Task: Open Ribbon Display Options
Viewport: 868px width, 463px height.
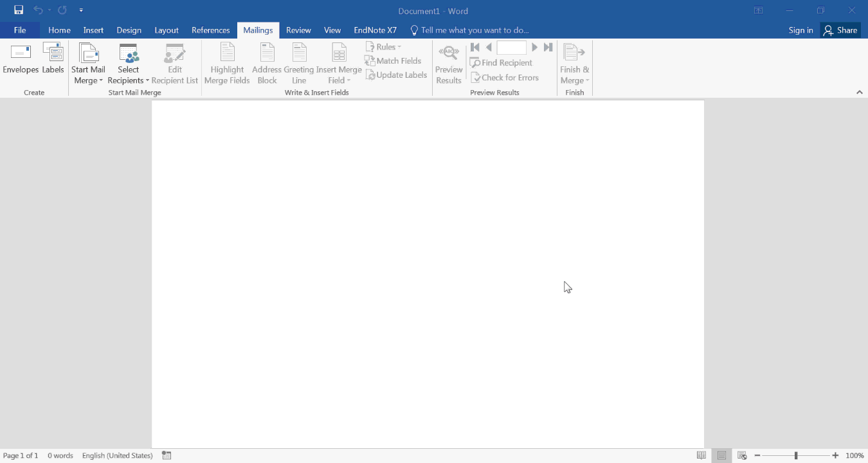Action: tap(759, 10)
